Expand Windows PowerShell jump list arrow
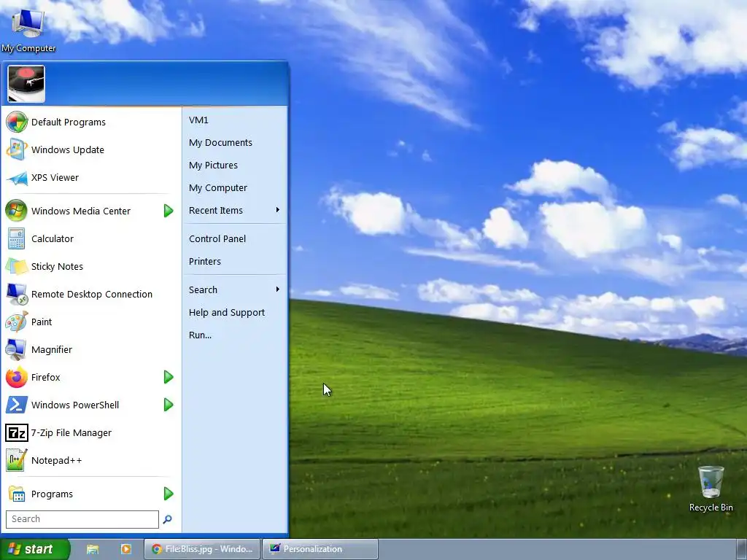747x560 pixels. pos(169,405)
